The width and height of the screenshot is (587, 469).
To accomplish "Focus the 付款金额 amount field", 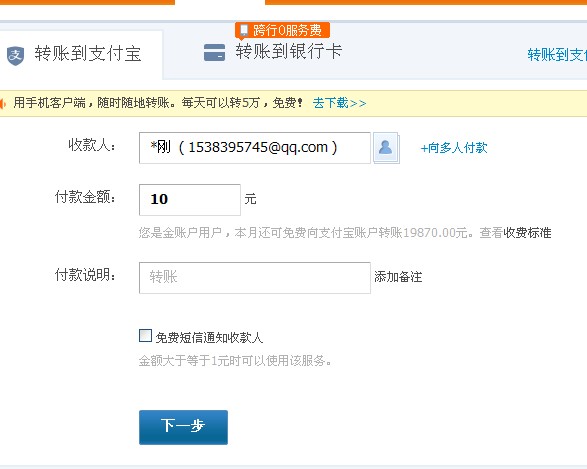I will click(x=190, y=200).
